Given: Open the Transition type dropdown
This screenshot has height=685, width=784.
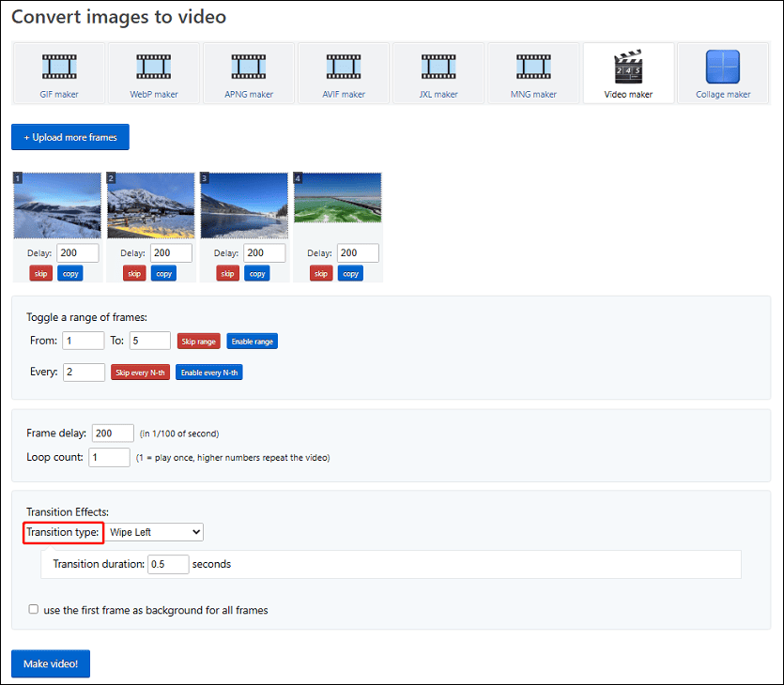Looking at the screenshot, I should (x=154, y=532).
